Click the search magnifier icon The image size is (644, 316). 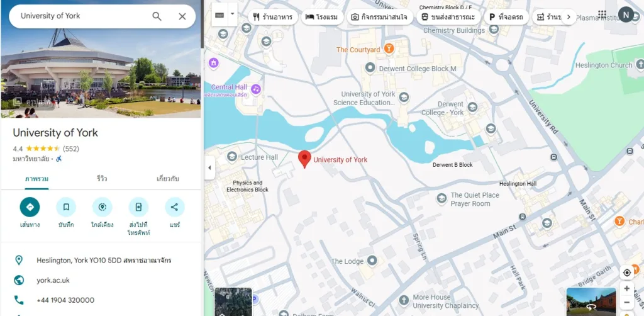click(x=157, y=16)
